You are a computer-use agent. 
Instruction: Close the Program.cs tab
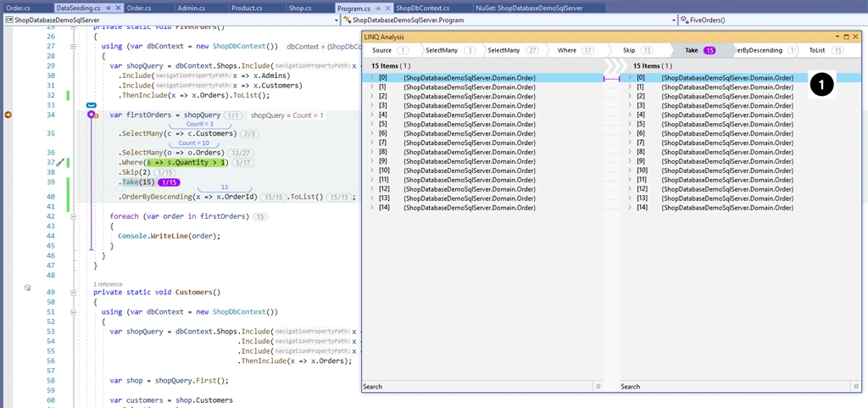point(387,8)
